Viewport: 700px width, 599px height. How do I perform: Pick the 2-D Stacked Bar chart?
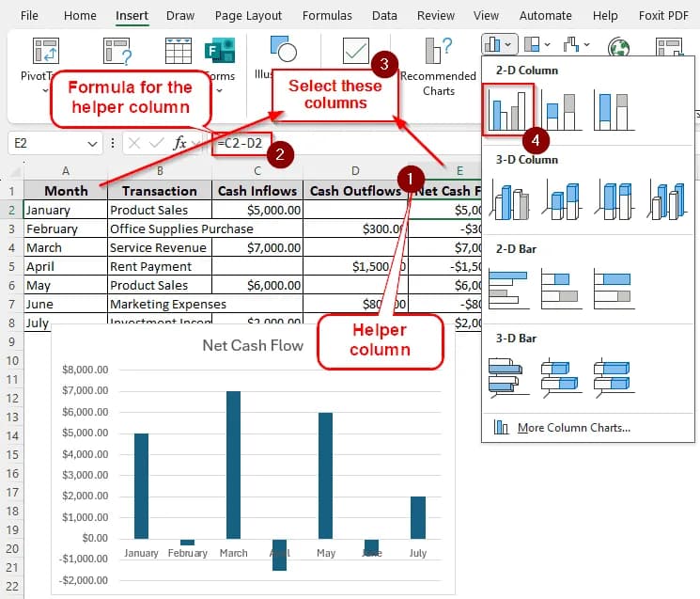(x=561, y=289)
